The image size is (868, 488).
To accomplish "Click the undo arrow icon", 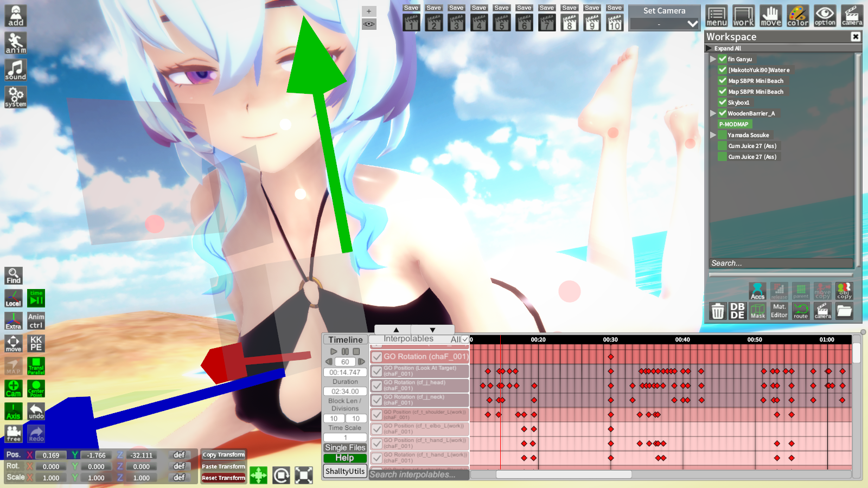I will click(36, 411).
